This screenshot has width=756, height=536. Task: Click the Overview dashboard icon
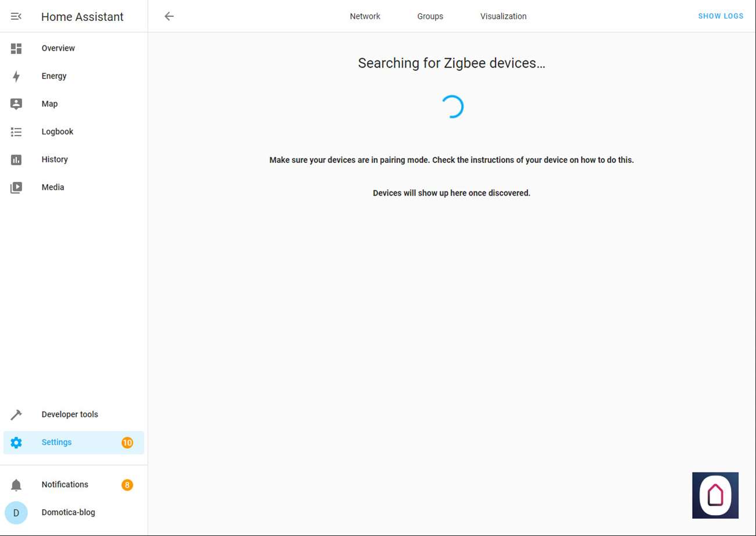click(x=16, y=48)
